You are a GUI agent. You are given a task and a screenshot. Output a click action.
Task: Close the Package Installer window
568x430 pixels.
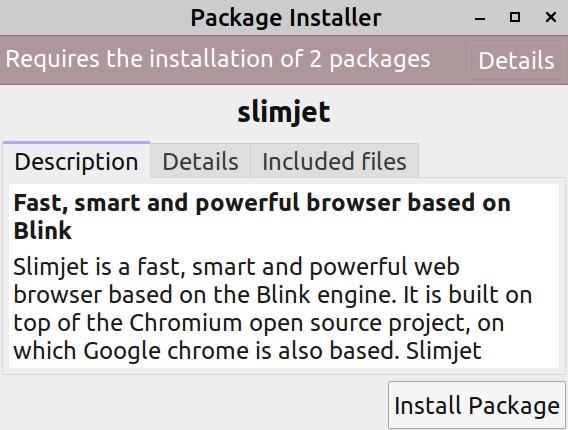[x=551, y=17]
